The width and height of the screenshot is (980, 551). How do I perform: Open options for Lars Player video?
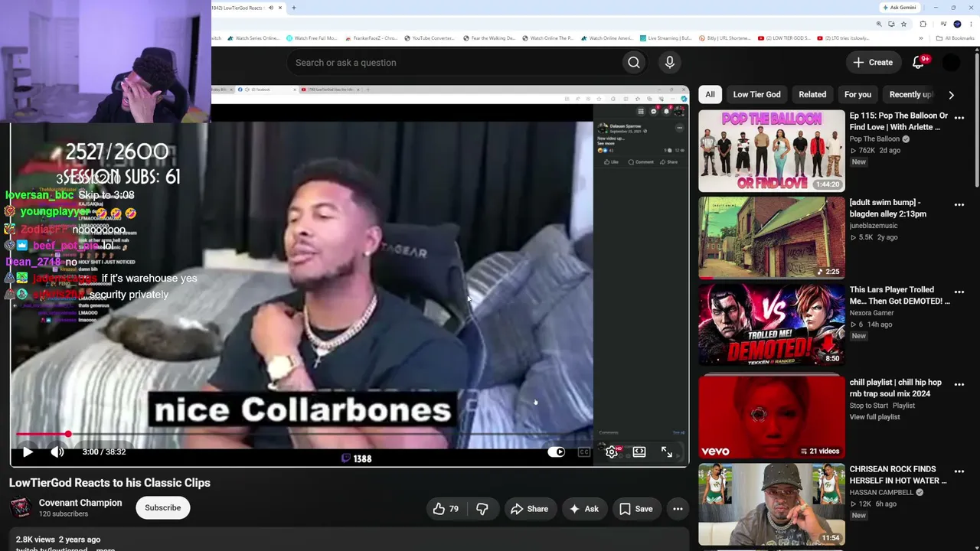point(959,292)
